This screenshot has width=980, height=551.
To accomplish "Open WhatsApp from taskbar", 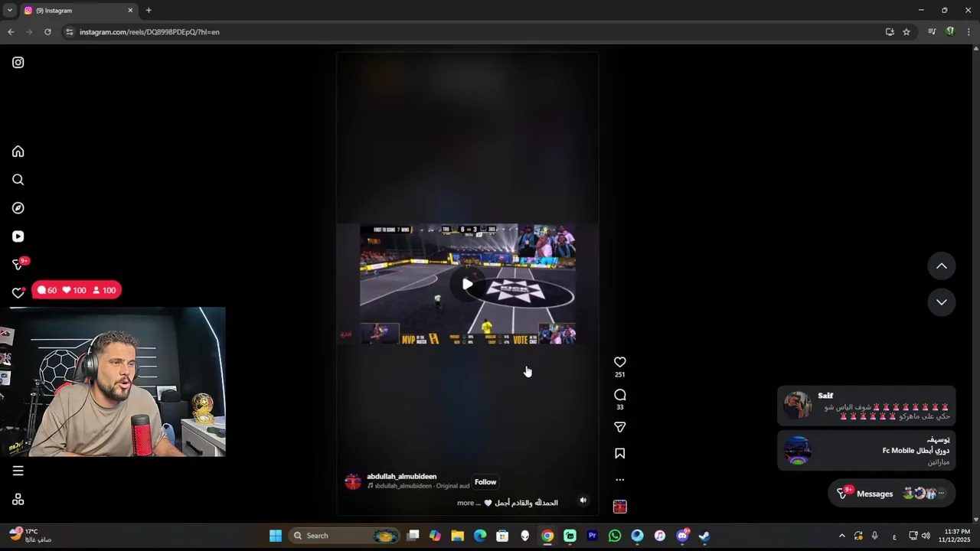I will point(615,536).
